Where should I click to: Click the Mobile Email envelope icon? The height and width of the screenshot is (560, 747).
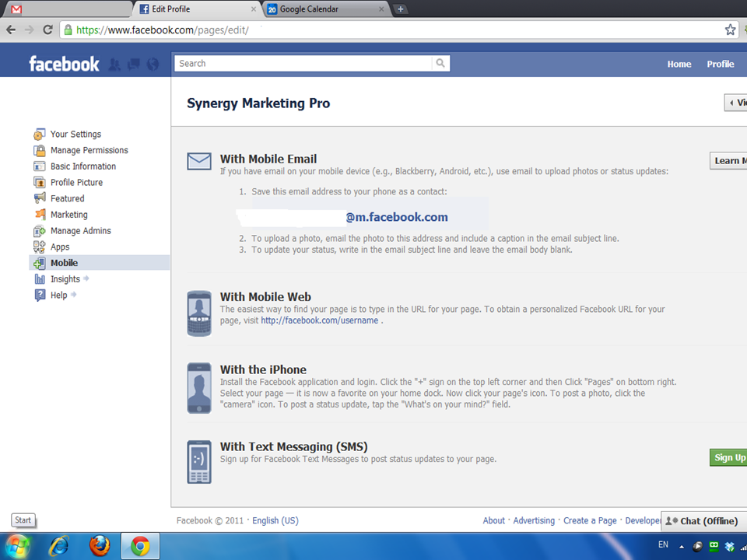coord(199,162)
